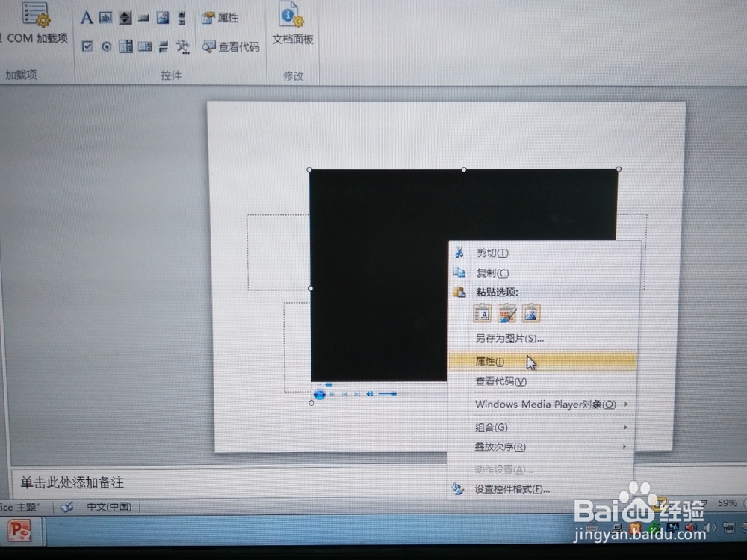Click the paste-as-picture option icon
The image size is (747, 560).
(x=531, y=314)
